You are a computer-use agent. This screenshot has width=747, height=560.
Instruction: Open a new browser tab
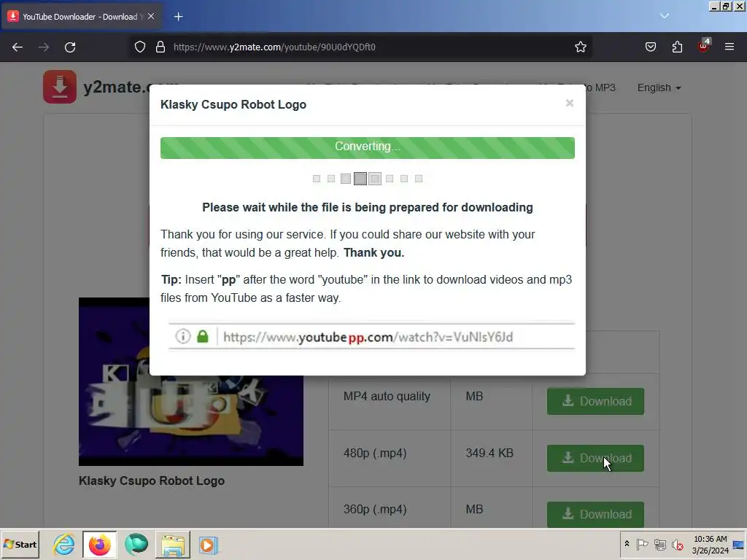point(178,17)
